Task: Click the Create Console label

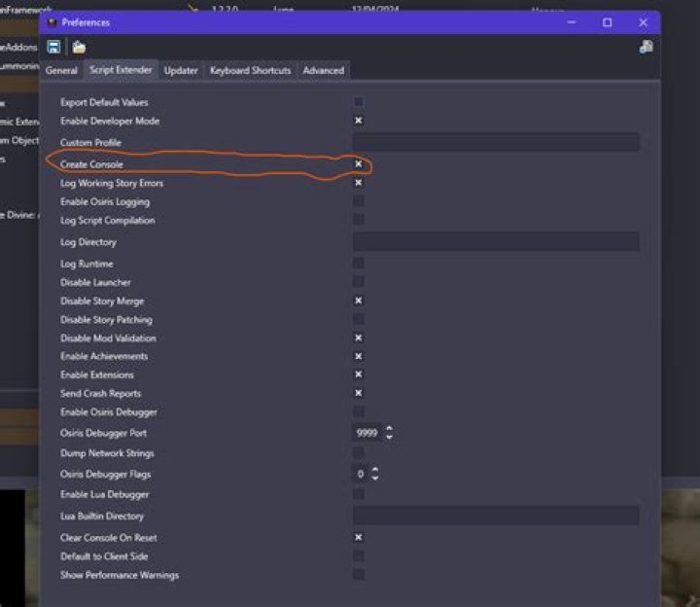Action: 91,164
